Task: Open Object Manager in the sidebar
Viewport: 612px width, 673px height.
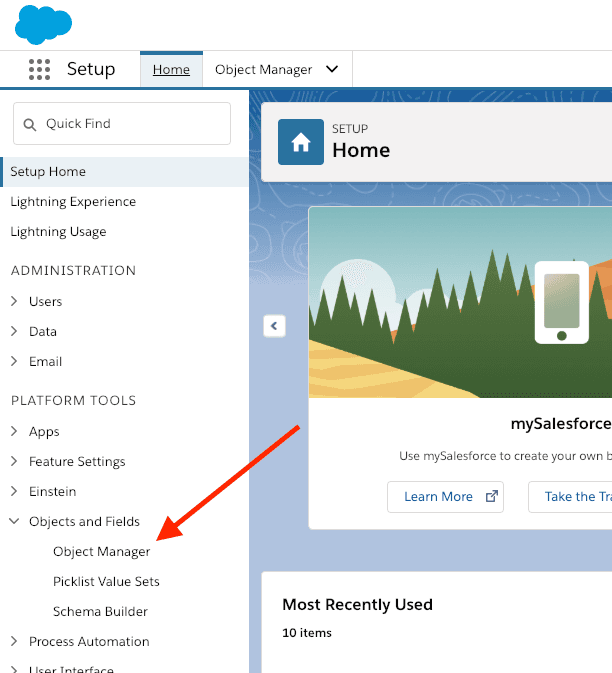Action: 102,551
